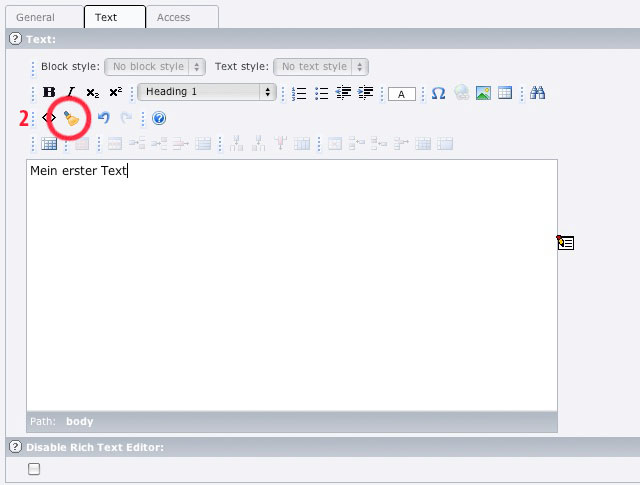
Task: Open find and replace binoculars
Action: tap(537, 93)
